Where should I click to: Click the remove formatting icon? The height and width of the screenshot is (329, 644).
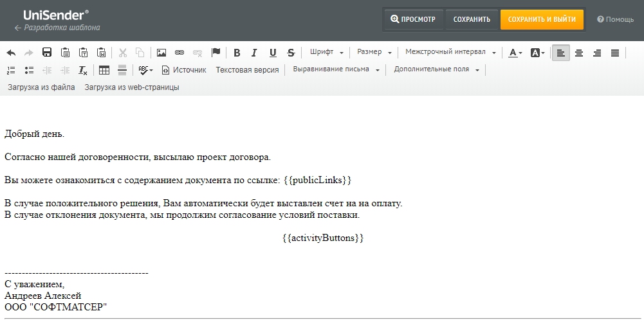[82, 70]
